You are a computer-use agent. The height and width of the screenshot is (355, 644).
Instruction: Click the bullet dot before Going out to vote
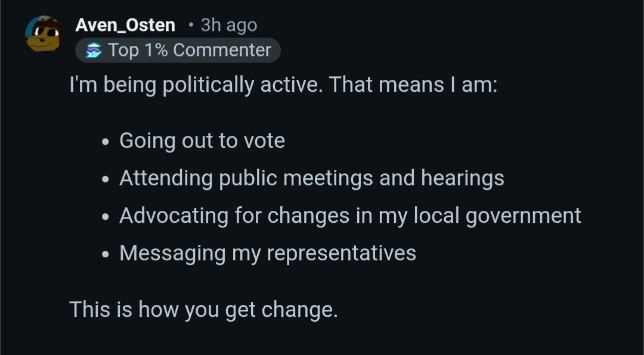(x=106, y=143)
